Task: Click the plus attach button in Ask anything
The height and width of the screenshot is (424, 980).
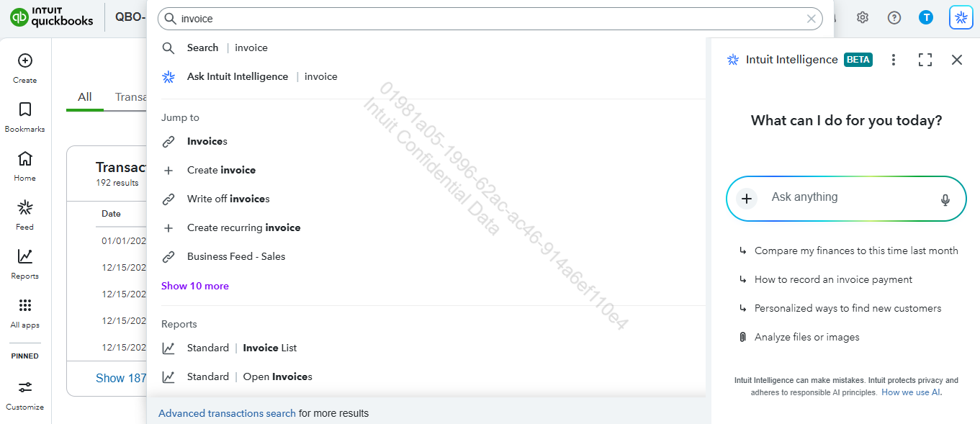Action: tap(747, 198)
